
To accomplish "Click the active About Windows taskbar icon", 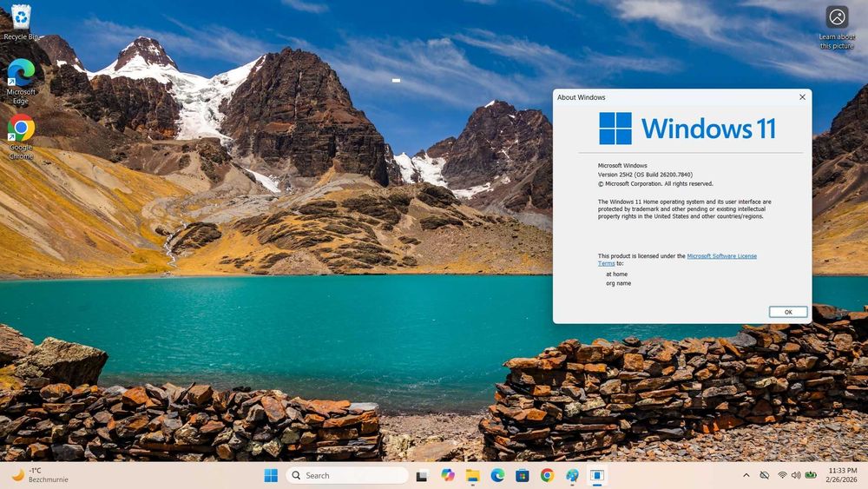I will point(597,475).
